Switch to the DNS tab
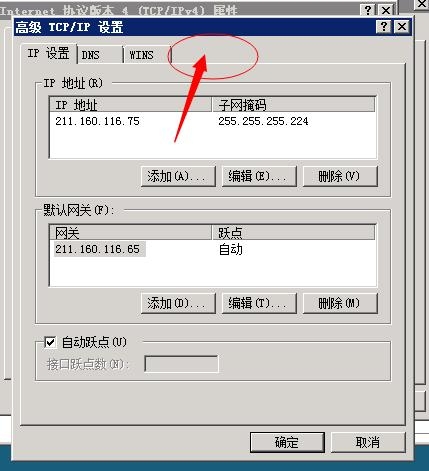The width and height of the screenshot is (429, 471). (99, 55)
